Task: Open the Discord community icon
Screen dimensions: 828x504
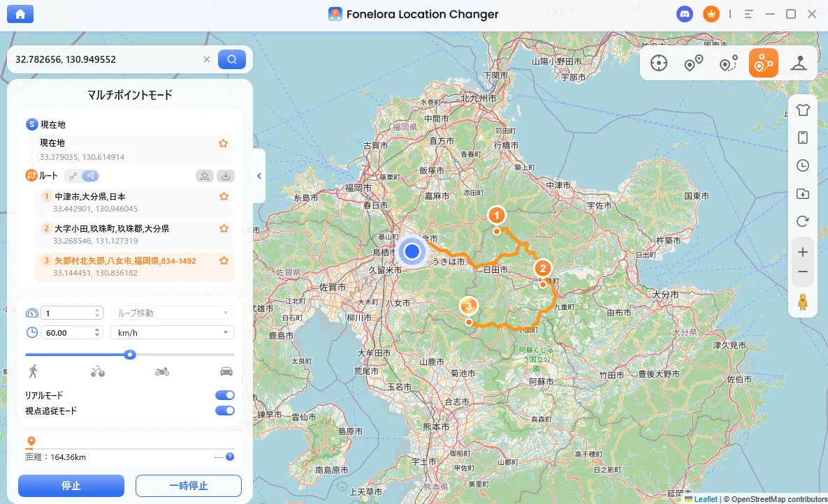Action: click(x=685, y=14)
